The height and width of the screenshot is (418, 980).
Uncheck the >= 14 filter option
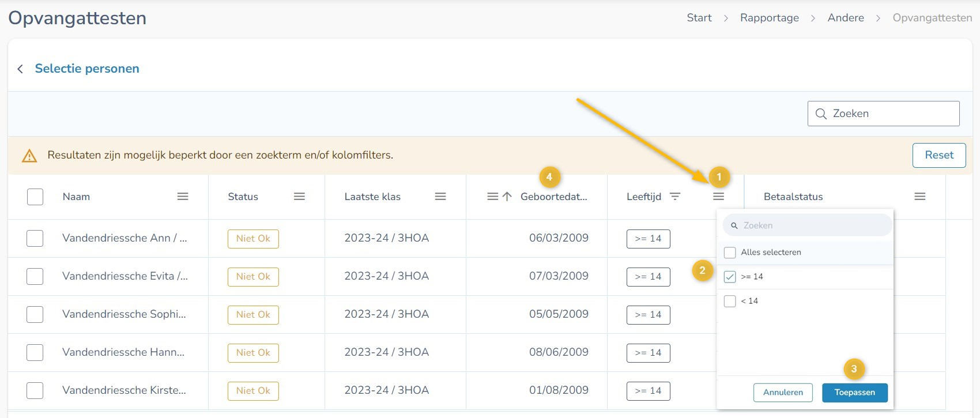click(730, 277)
